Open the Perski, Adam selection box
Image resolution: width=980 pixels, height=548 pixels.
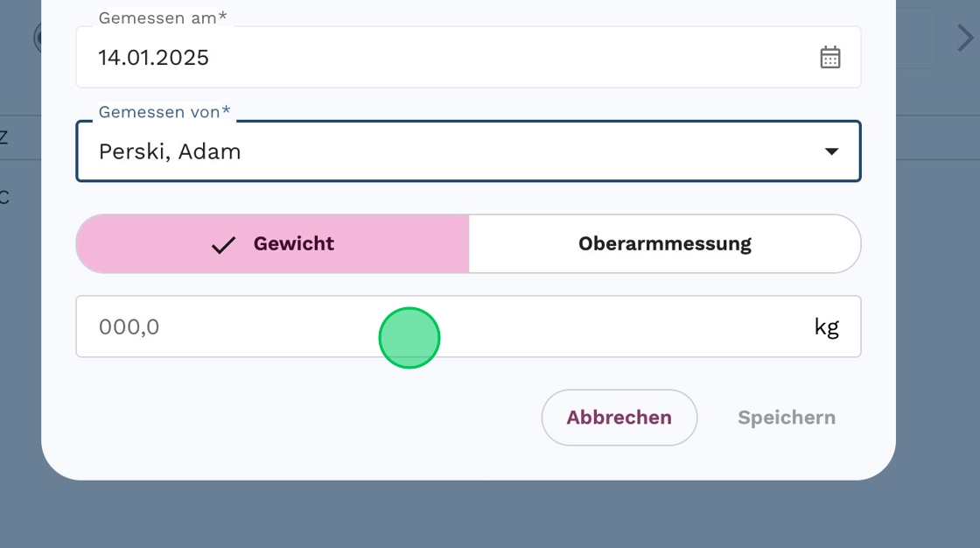[437, 151]
